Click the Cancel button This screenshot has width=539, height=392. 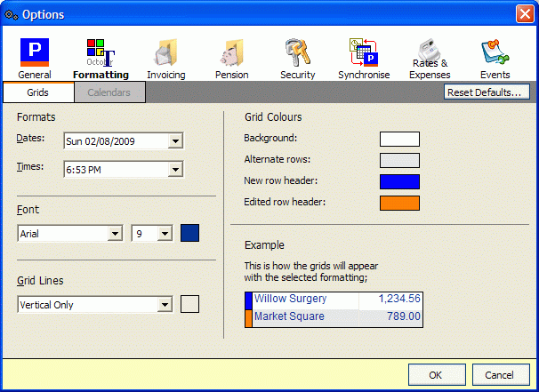pyautogui.click(x=501, y=375)
